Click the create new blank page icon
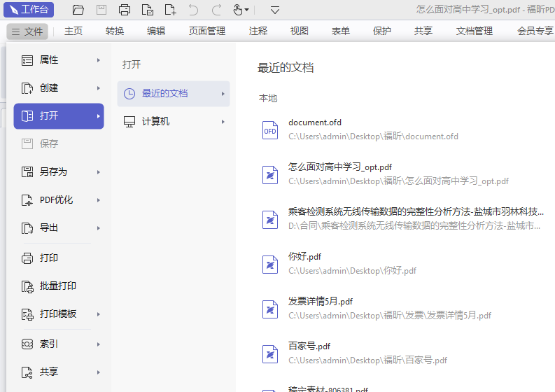 click(170, 10)
